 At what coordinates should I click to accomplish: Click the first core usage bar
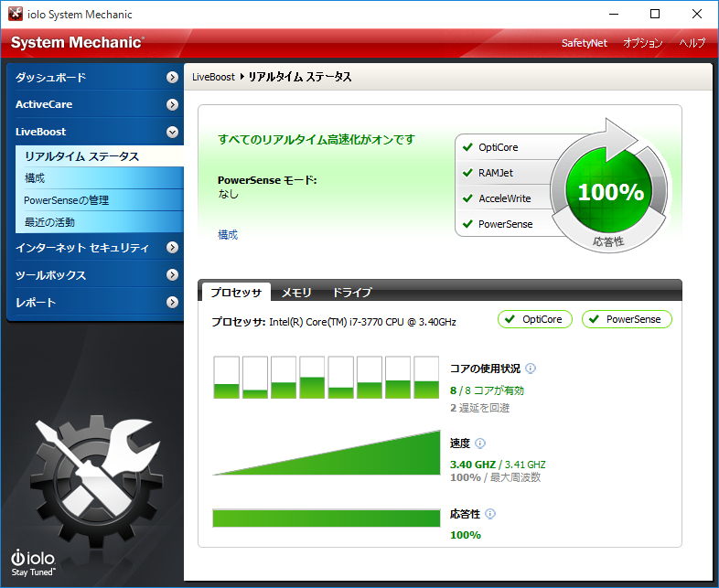pos(227,378)
